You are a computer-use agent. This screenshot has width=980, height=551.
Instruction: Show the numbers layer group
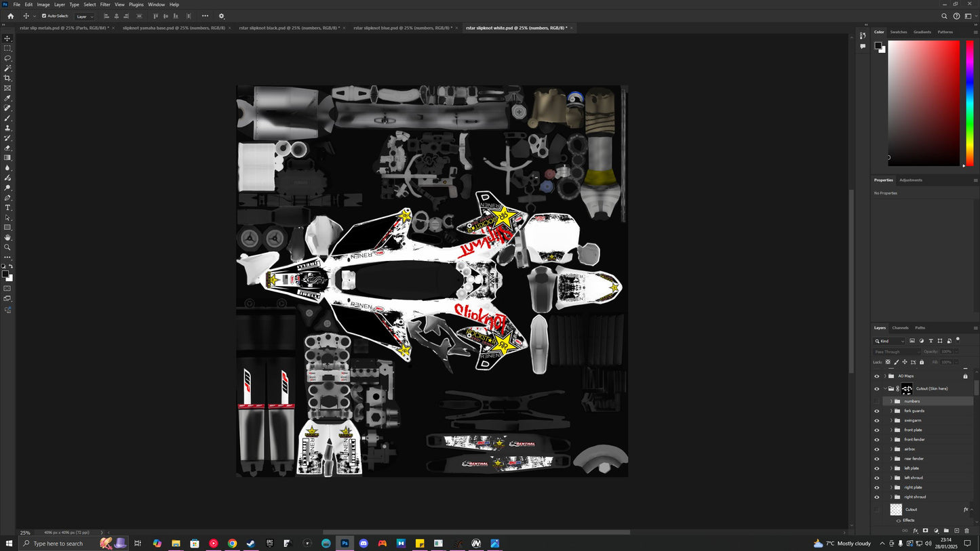876,401
